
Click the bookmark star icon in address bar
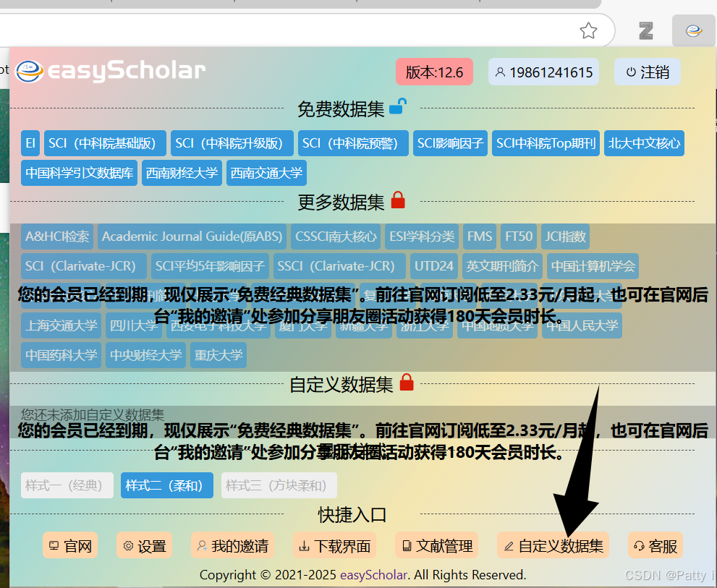pos(588,30)
